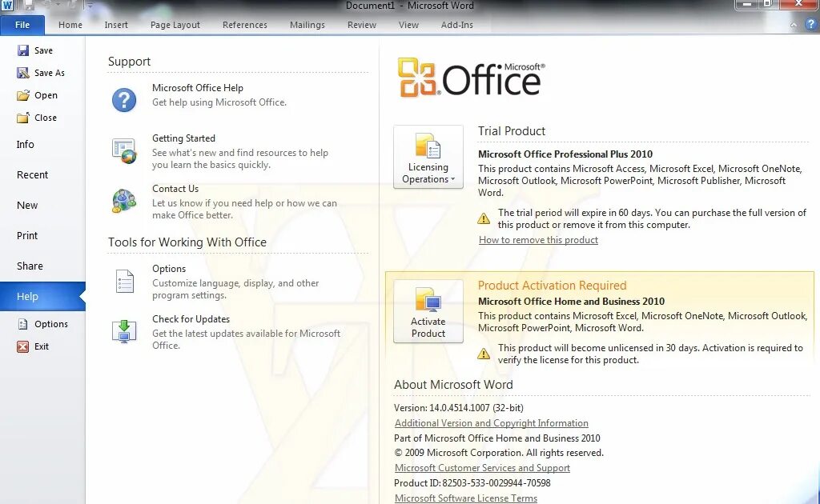The width and height of the screenshot is (820, 504).
Task: Click the Word icon in title bar
Action: pyautogui.click(x=6, y=6)
